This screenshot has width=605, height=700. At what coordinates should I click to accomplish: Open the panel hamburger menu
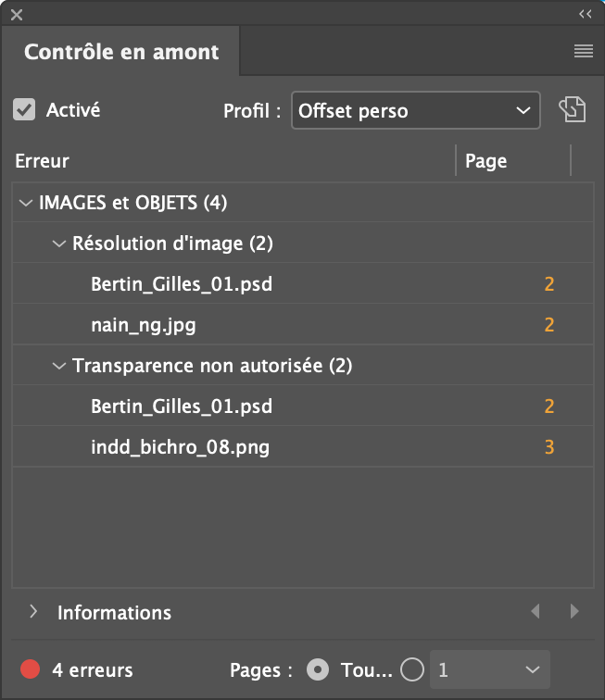point(583,52)
